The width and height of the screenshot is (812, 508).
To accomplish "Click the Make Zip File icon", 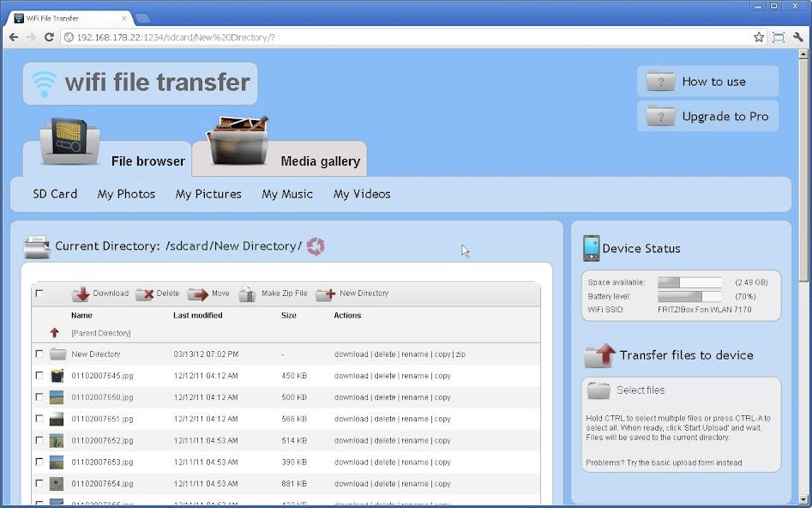I will (247, 294).
